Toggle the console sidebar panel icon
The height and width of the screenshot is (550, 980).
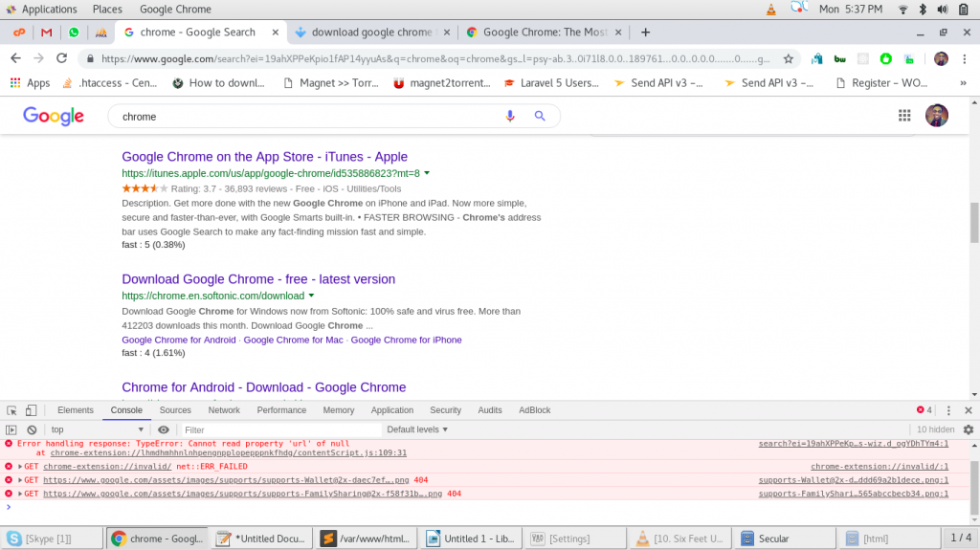click(x=11, y=430)
